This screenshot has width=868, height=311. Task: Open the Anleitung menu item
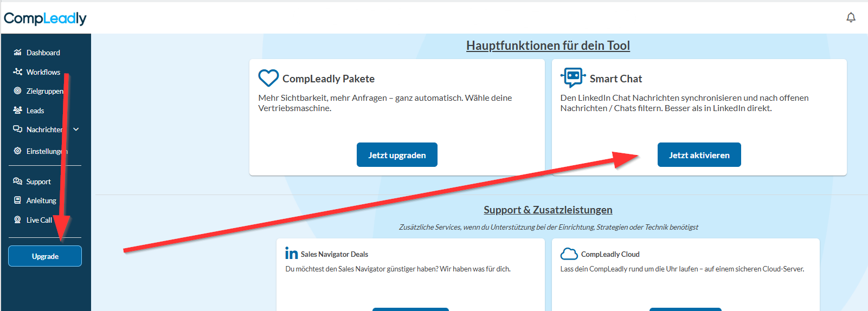point(41,200)
